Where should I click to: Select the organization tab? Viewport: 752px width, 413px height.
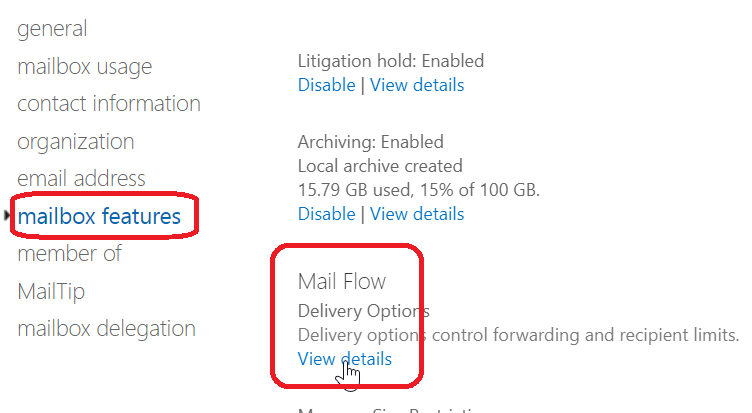click(76, 142)
